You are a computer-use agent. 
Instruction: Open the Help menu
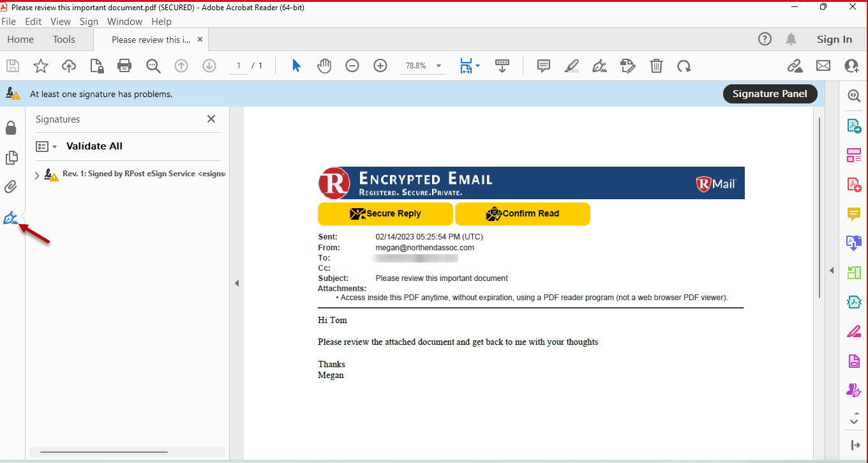[161, 21]
